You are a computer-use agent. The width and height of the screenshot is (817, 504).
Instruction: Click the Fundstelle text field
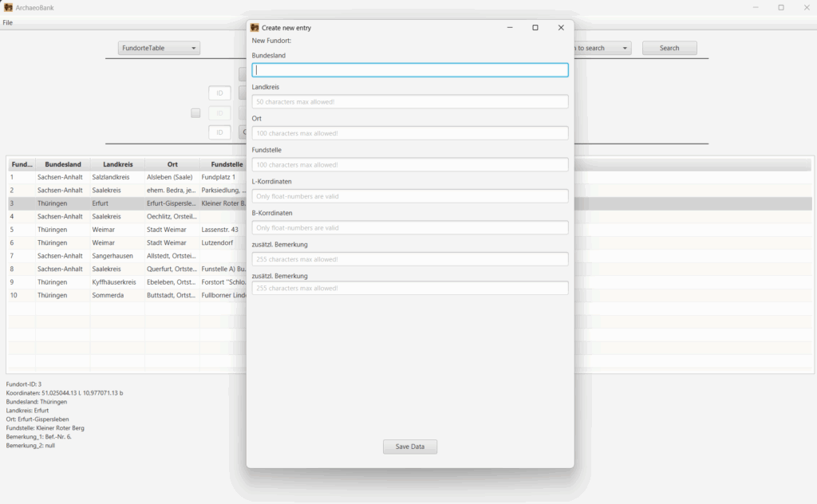pyautogui.click(x=410, y=165)
